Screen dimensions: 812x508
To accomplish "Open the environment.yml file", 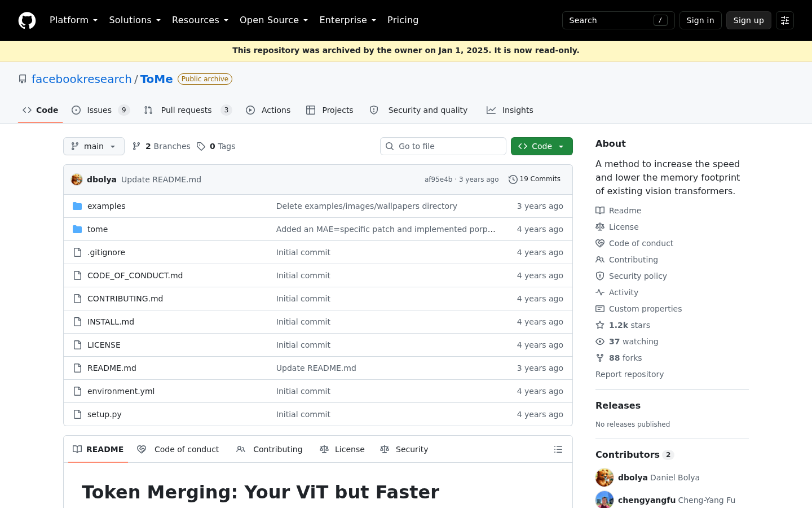I will (x=121, y=391).
